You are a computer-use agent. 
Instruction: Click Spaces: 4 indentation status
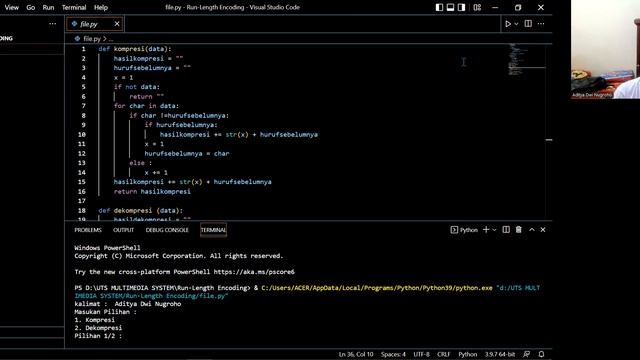[393, 354]
